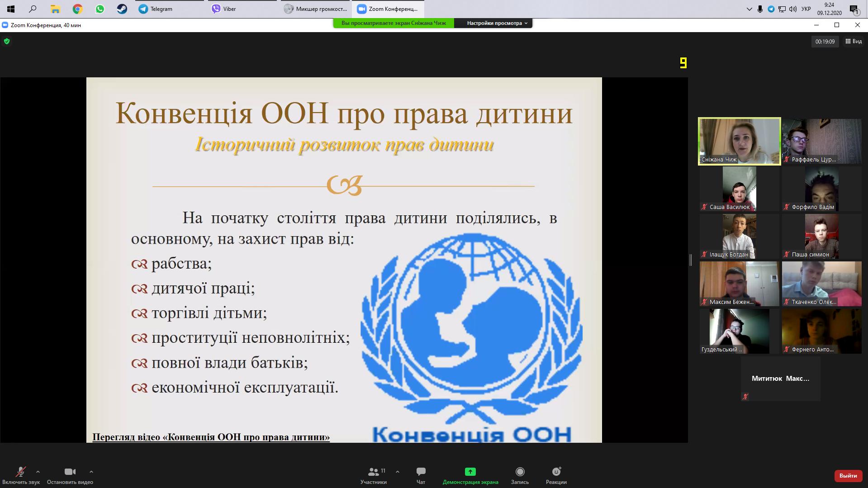Open Windows Start menu
The height and width of the screenshot is (488, 868).
point(11,9)
